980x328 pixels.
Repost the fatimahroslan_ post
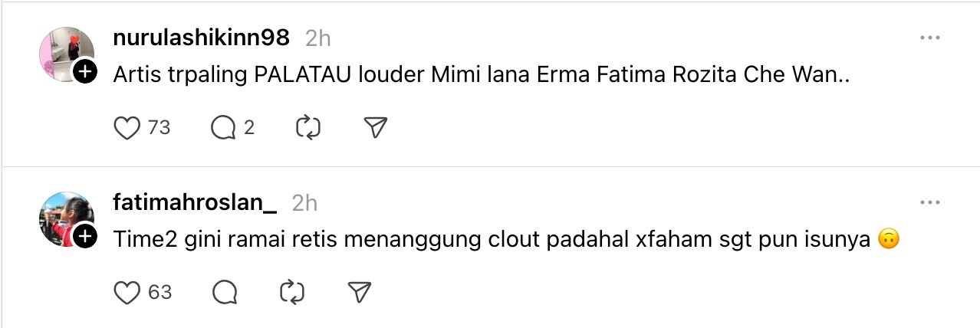pos(292,292)
